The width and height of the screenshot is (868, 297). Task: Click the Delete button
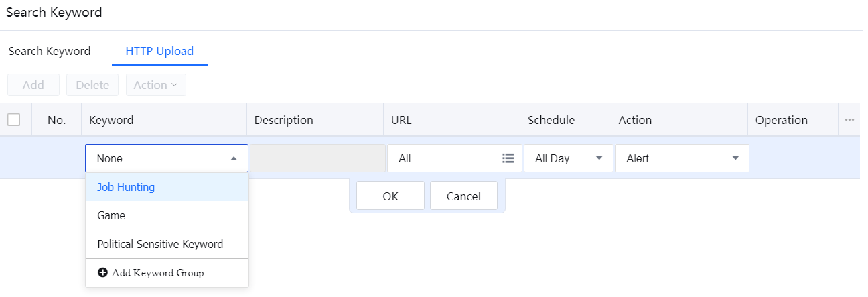(92, 85)
